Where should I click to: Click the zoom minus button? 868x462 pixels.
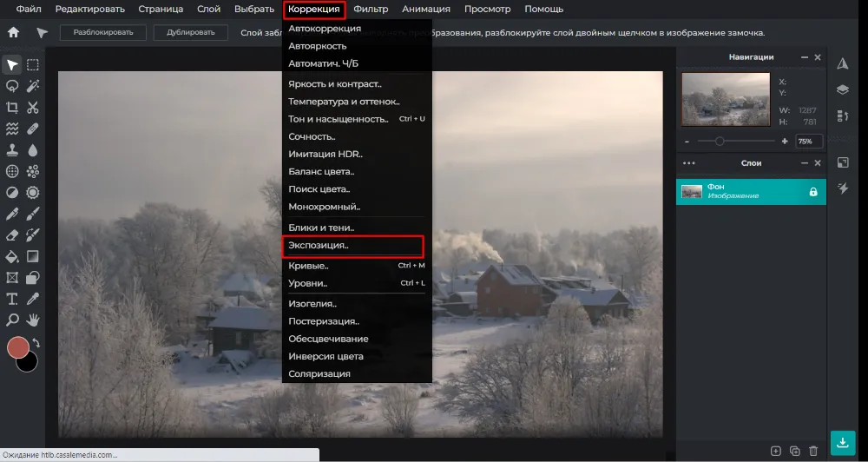click(x=687, y=142)
